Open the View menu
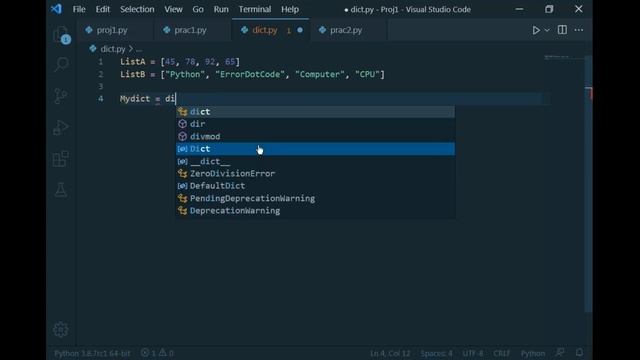640x360 pixels. [173, 9]
